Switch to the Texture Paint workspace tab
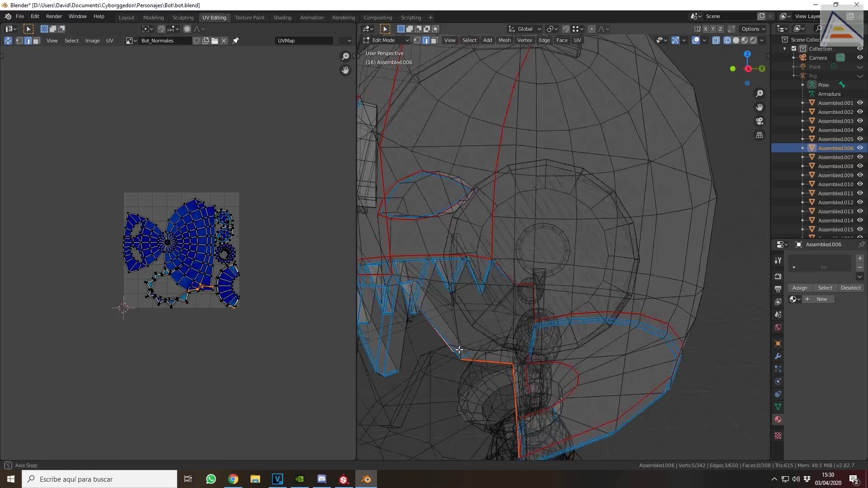 (x=250, y=18)
